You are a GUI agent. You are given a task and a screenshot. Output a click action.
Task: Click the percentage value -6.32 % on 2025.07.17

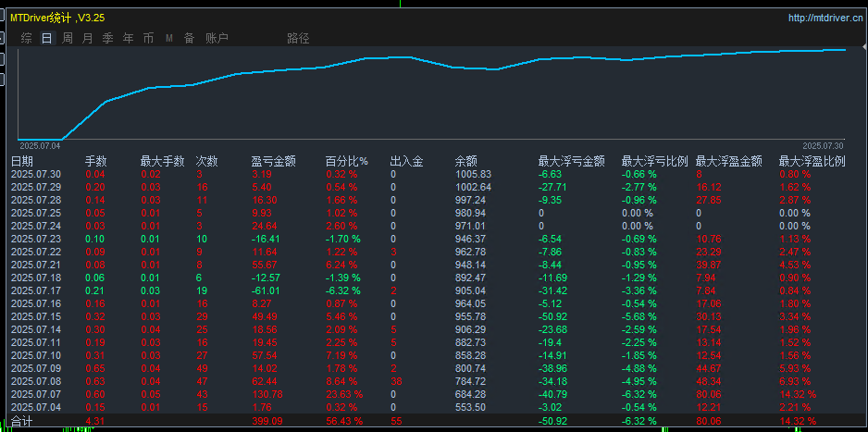(342, 291)
